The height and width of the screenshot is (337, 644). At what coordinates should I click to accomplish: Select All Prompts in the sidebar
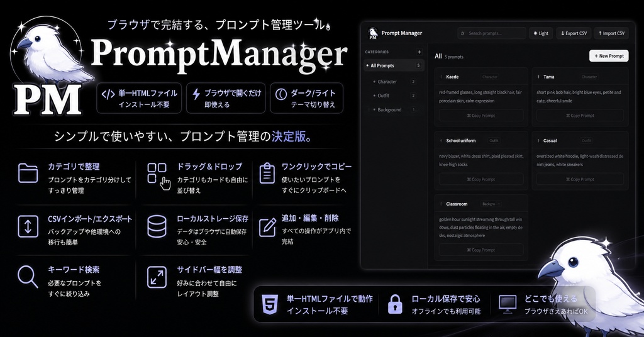pyautogui.click(x=394, y=65)
